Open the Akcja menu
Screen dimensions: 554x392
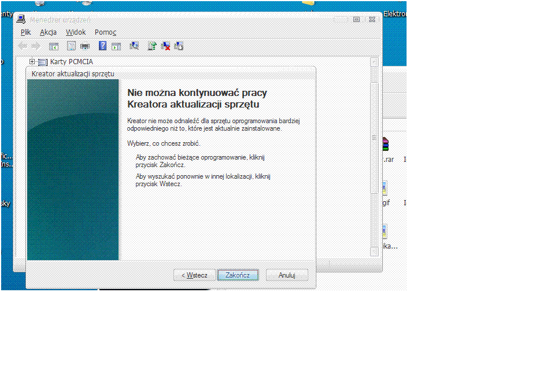49,32
